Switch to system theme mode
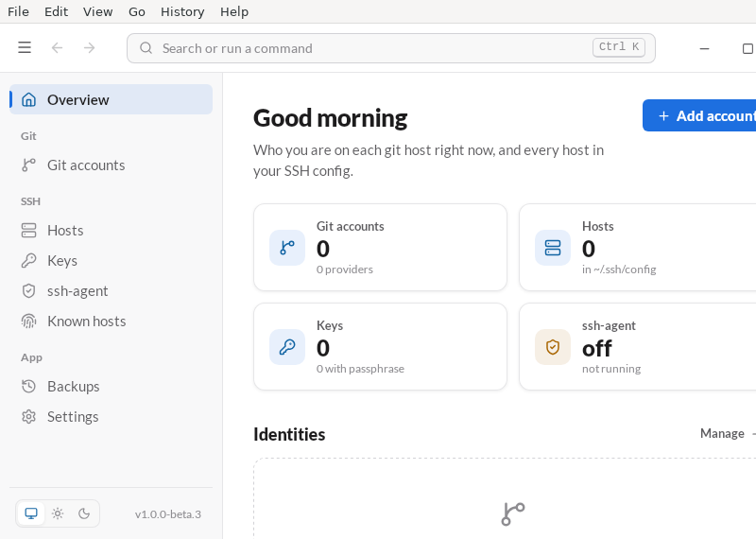Screen dimensions: 756x539 click(x=31, y=513)
